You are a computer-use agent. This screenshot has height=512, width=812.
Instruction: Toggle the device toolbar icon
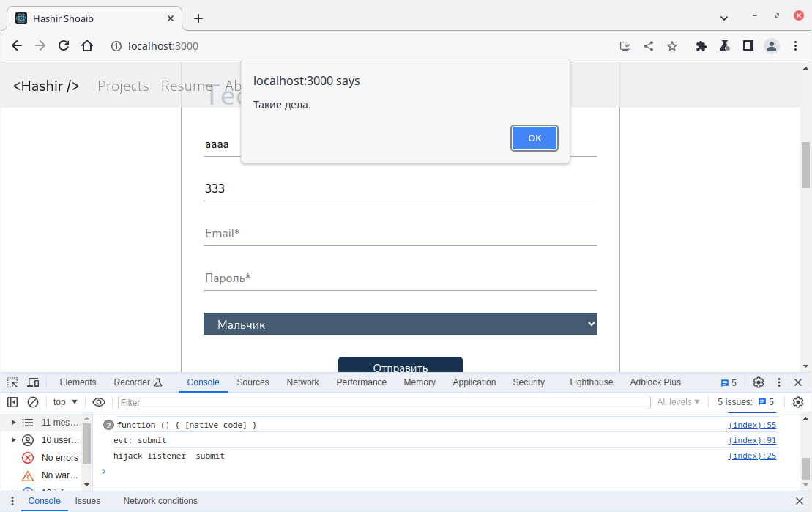tap(33, 382)
